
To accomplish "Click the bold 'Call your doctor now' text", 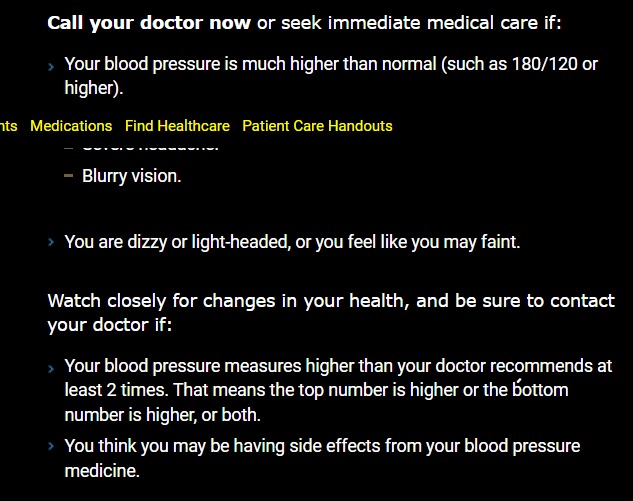I will point(149,23).
